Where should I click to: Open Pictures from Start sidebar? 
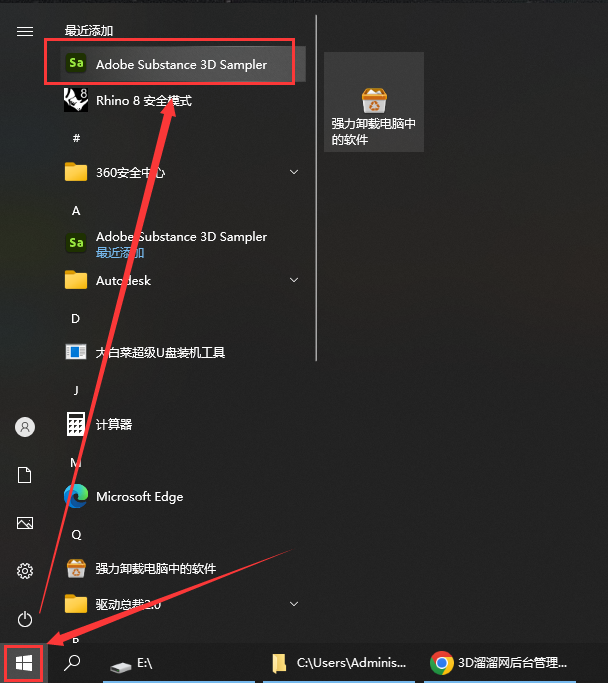(25, 523)
